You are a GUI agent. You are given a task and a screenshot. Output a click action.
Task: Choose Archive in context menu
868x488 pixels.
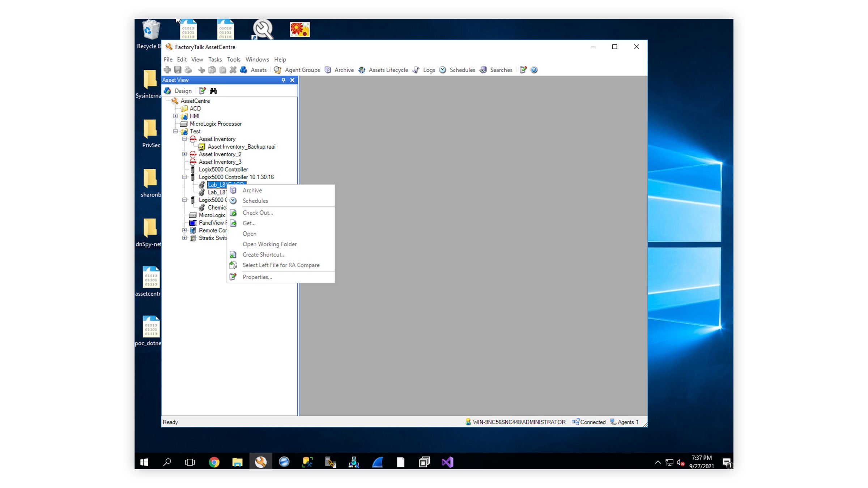point(281,190)
